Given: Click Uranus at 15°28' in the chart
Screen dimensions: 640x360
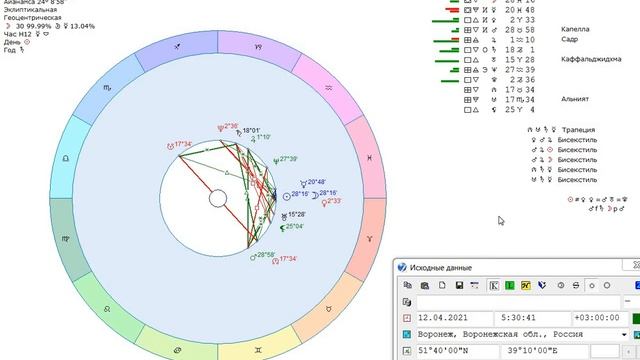Looking at the screenshot, I should coord(284,217).
